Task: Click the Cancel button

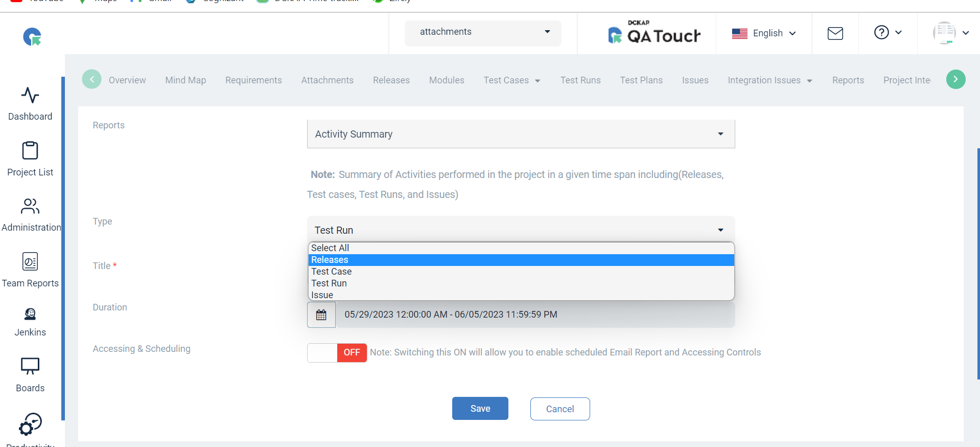Action: click(x=560, y=409)
